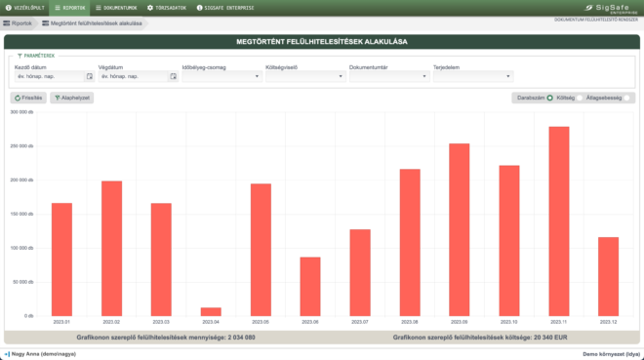The image size is (644, 360).
Task: Click the Nagy Anna user name
Action: point(44,354)
